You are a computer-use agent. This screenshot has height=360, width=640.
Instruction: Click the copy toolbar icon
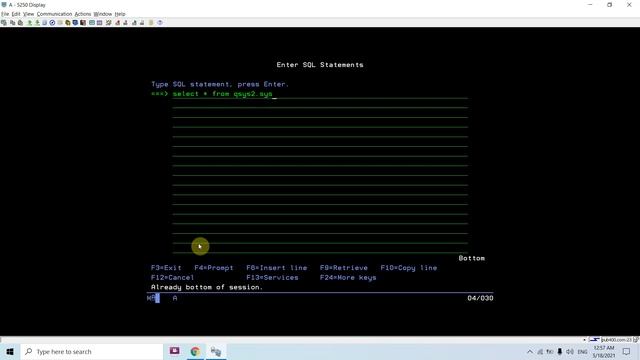tap(13, 22)
